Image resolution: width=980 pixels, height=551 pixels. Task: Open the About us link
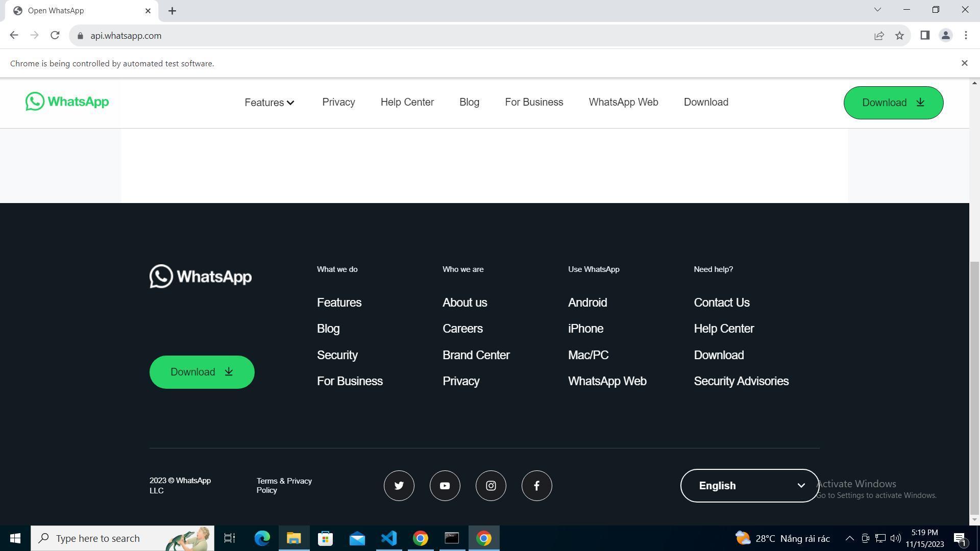464,303
